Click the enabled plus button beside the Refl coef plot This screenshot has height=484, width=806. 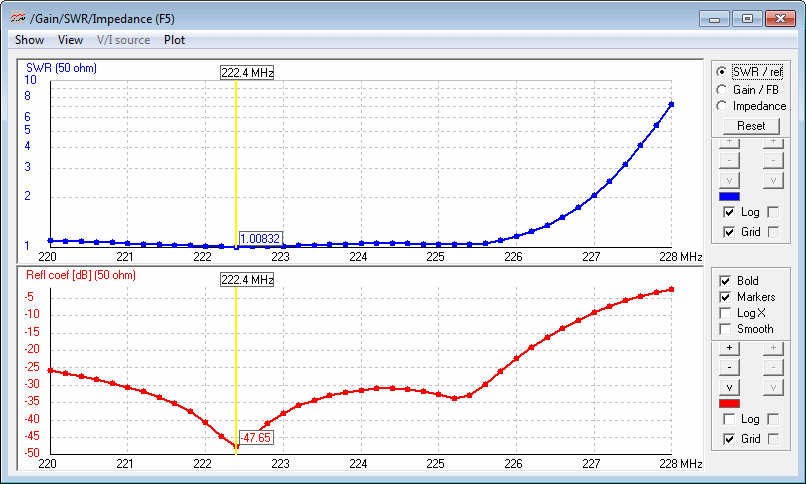(x=729, y=348)
